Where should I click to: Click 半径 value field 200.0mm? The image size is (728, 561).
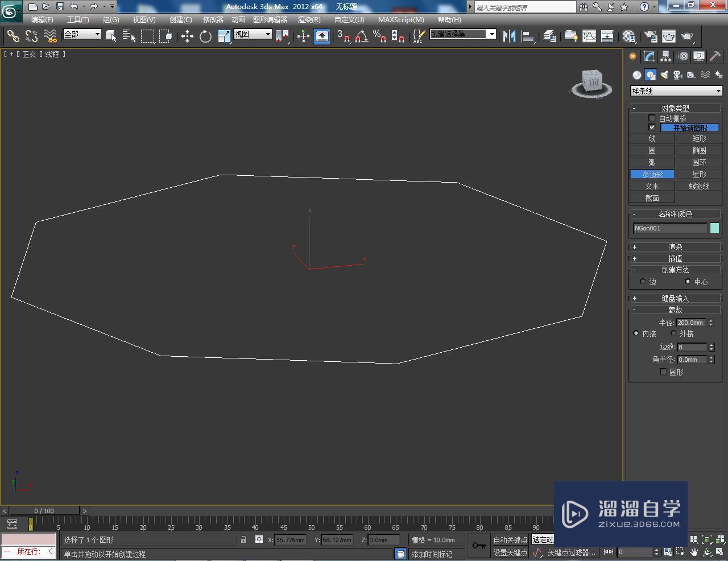(x=690, y=323)
